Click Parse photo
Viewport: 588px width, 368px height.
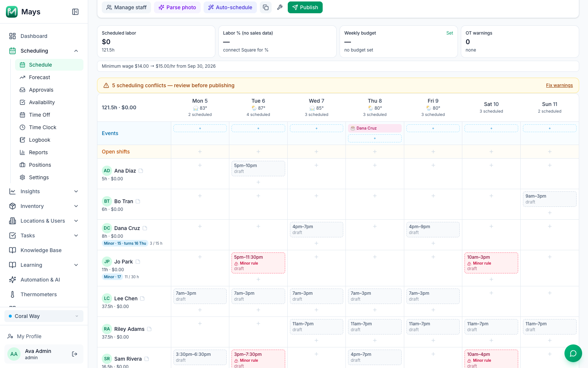click(x=177, y=7)
